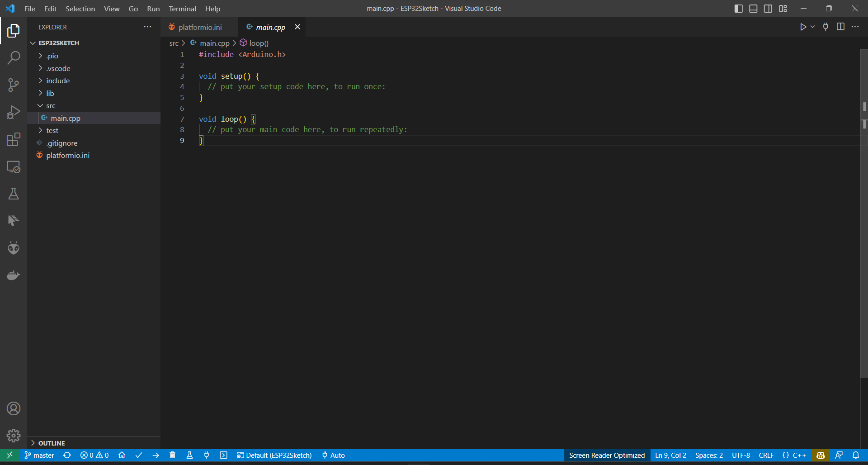Click errors and warnings count
The image size is (868, 465).
pos(94,455)
